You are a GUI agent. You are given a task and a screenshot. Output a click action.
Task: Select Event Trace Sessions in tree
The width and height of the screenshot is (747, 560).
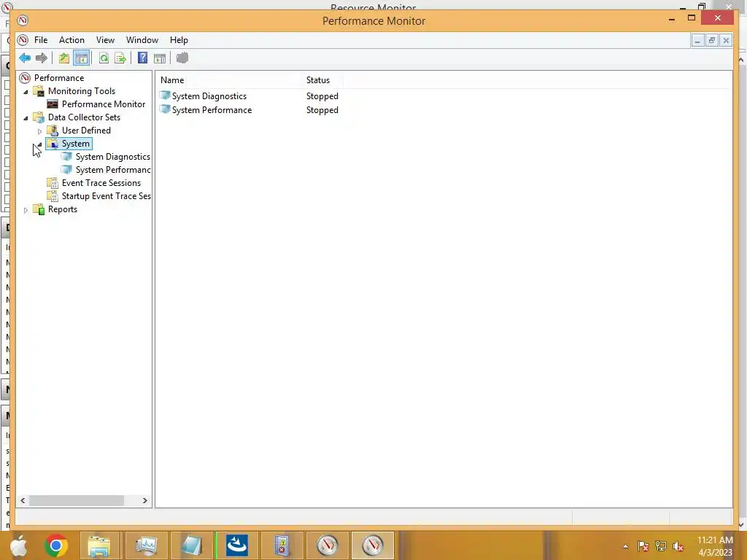(x=101, y=183)
